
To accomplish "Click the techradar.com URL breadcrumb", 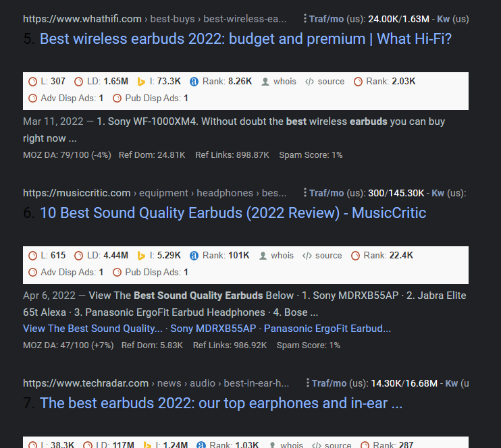I will pos(155,383).
